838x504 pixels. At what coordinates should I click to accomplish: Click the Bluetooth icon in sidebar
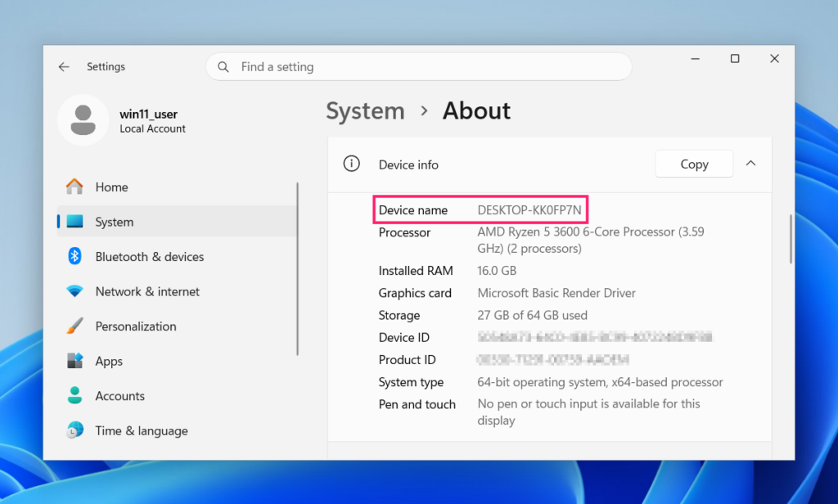74,256
